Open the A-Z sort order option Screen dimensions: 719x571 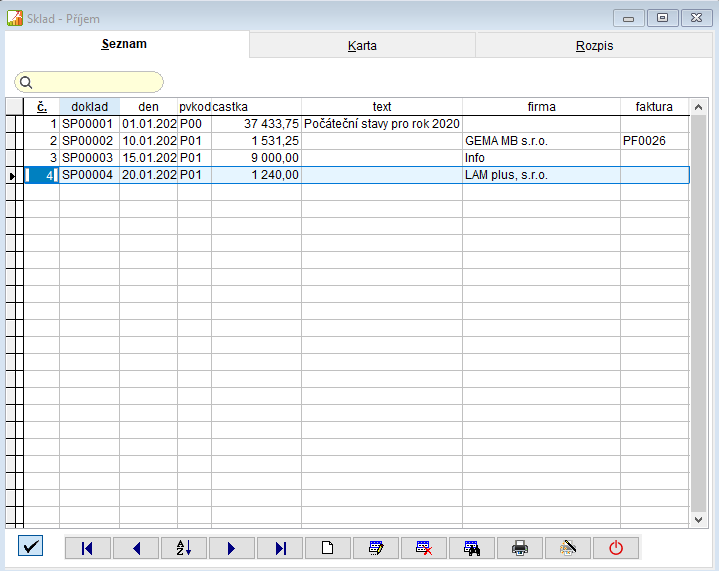click(x=184, y=548)
